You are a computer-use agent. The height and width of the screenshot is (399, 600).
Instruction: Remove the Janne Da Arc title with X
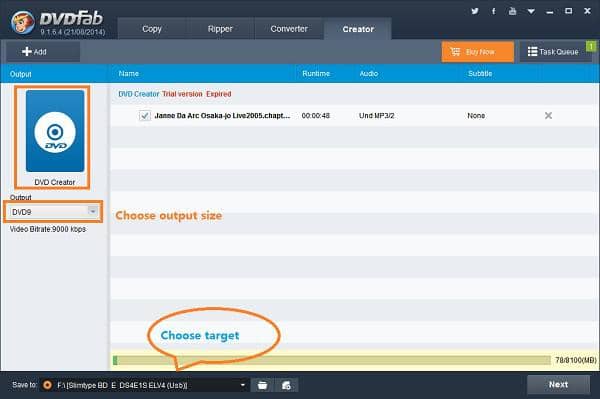tap(548, 115)
